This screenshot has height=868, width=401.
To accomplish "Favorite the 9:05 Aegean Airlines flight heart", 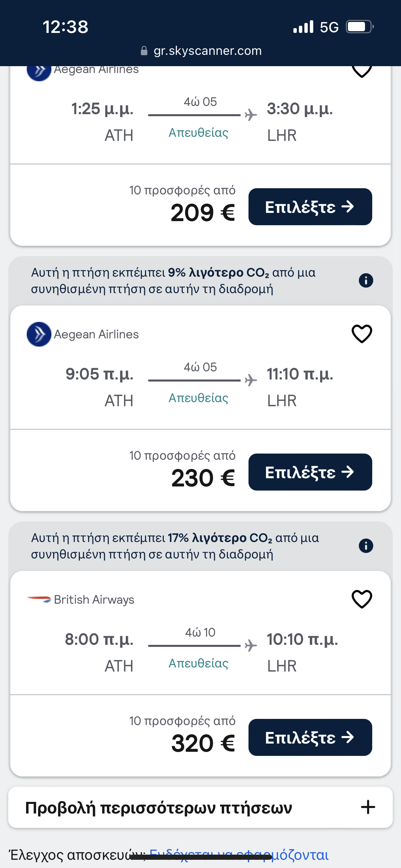I will (362, 334).
